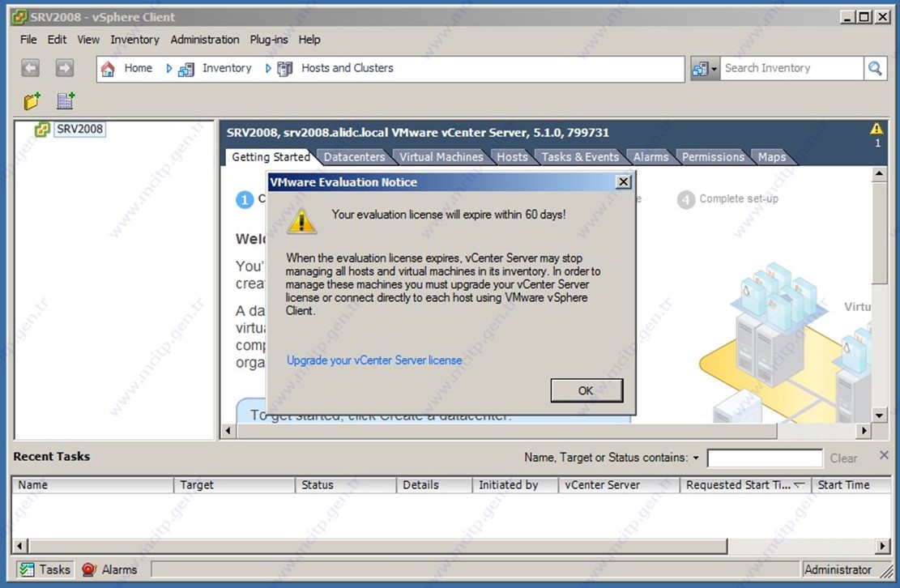Select the Getting Started tab
This screenshot has width=900, height=588.
pyautogui.click(x=271, y=157)
